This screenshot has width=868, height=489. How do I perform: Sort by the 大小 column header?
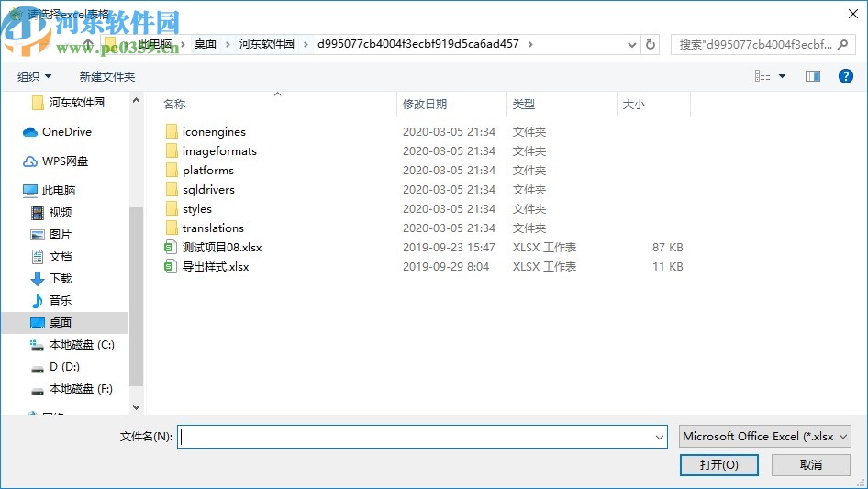click(x=633, y=104)
